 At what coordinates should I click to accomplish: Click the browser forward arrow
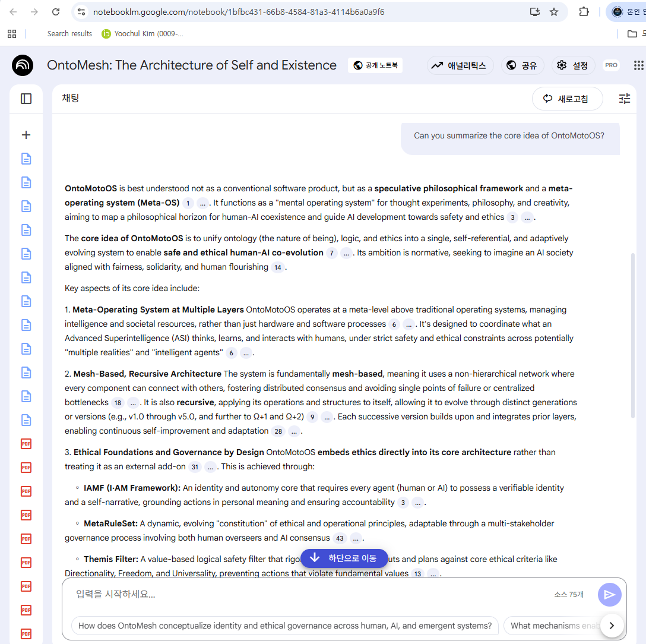(34, 12)
